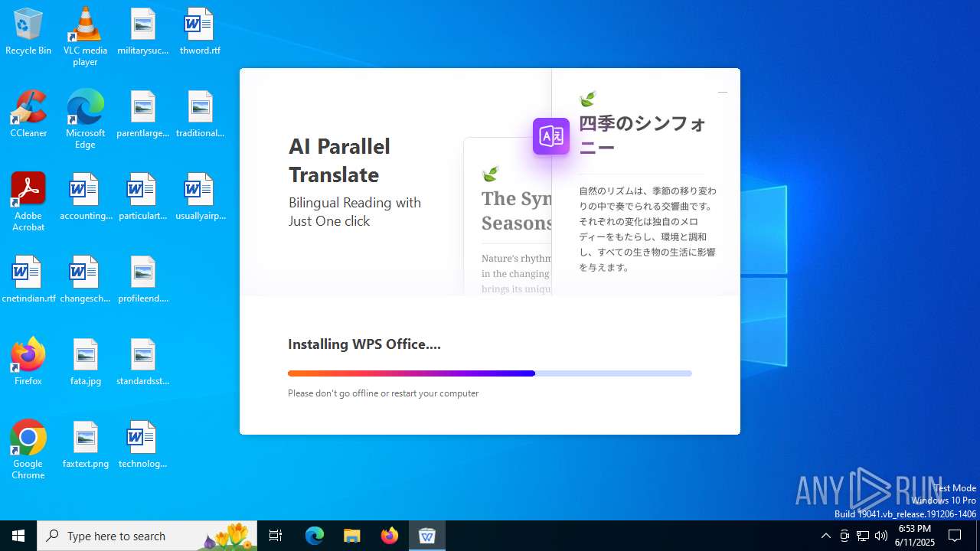Select the thword.rtf document
Screen dimensions: 980x551
[x=200, y=31]
